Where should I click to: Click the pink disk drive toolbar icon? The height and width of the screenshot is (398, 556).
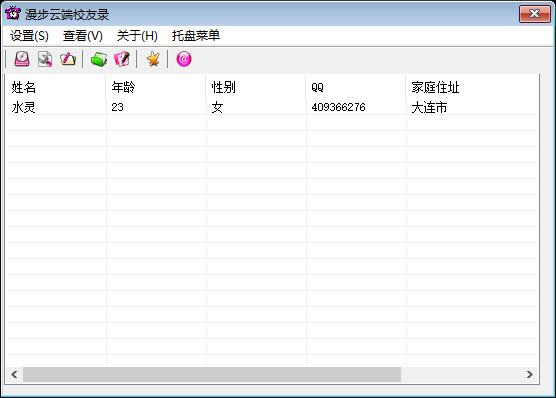pyautogui.click(x=22, y=59)
